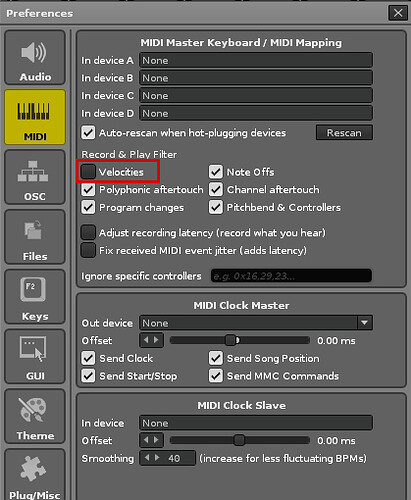Toggle Adjust recording latency checkbox
Screen dimensions: 411x500
tap(88, 233)
